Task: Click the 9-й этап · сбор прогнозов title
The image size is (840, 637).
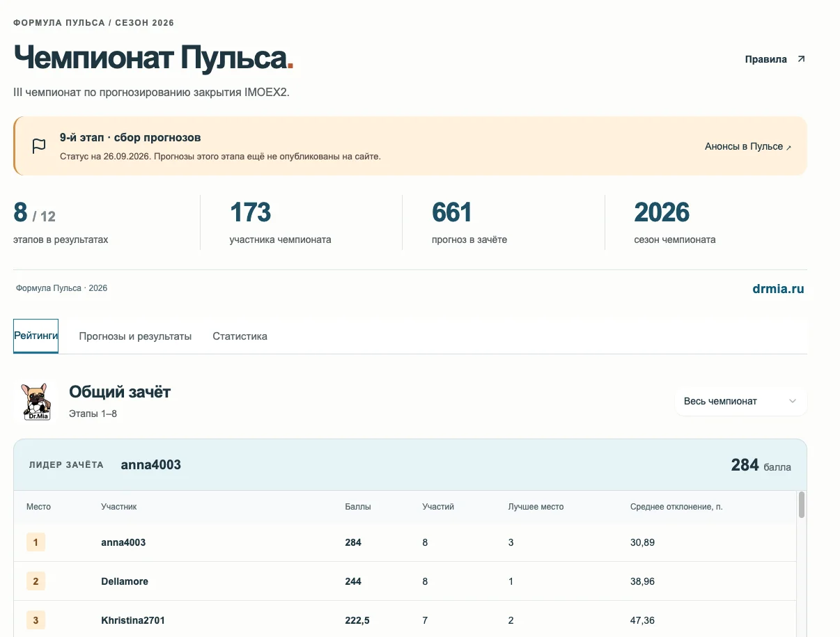Action: click(130, 138)
